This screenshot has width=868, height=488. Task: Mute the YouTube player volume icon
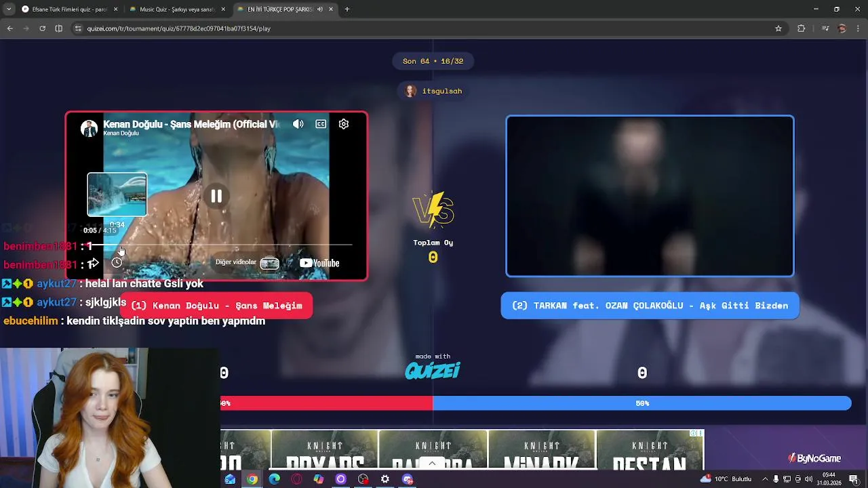(298, 124)
